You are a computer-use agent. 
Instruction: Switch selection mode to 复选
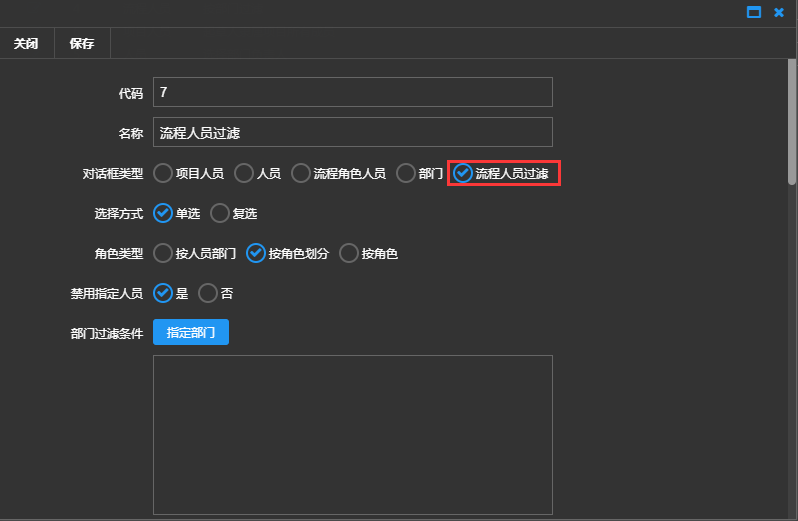coord(220,213)
